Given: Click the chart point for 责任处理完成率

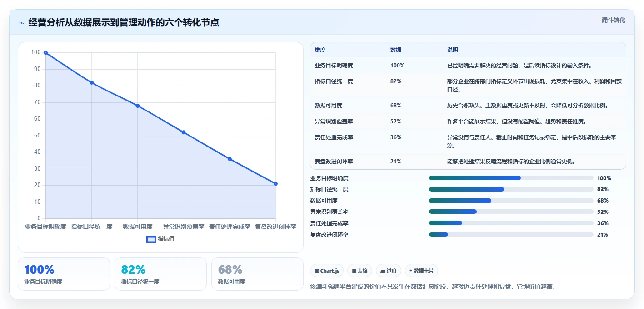Looking at the screenshot, I should coord(230,159).
